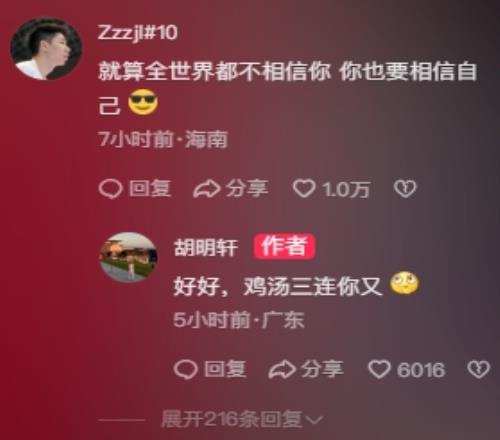Like the reply with 6016 likes
Image resolution: width=500 pixels, height=440 pixels.
(379, 369)
